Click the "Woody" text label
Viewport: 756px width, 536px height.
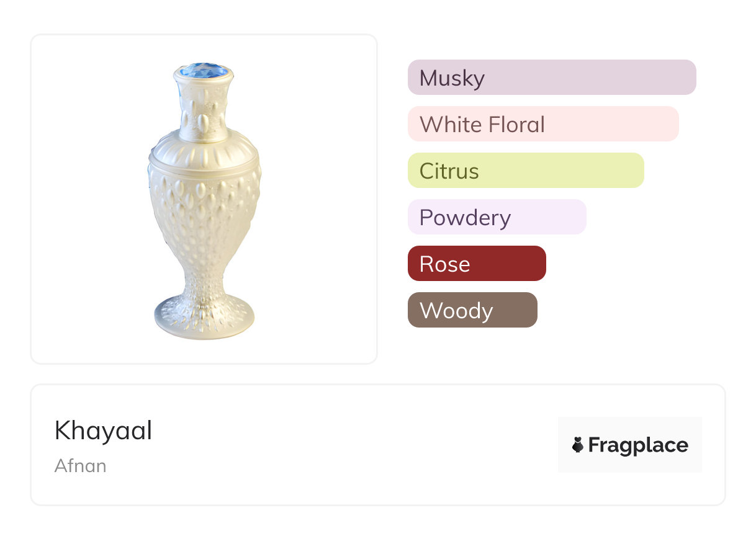click(x=456, y=311)
